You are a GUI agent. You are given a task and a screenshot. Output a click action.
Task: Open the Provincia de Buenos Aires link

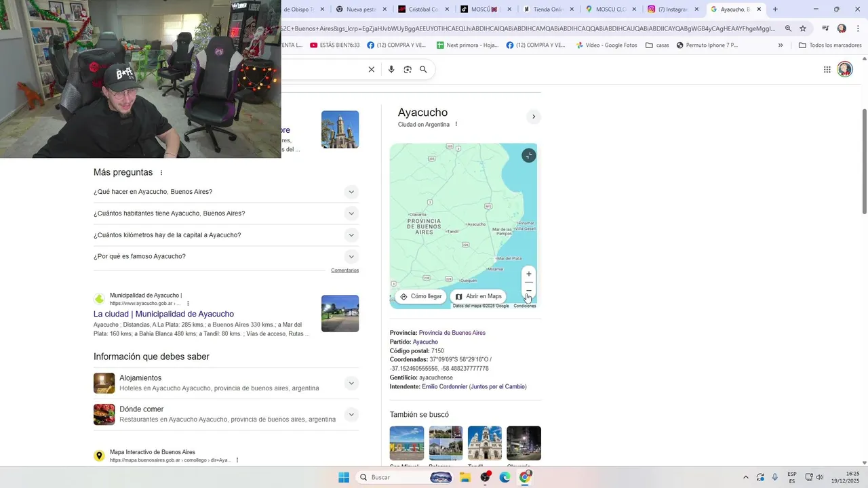point(452,333)
